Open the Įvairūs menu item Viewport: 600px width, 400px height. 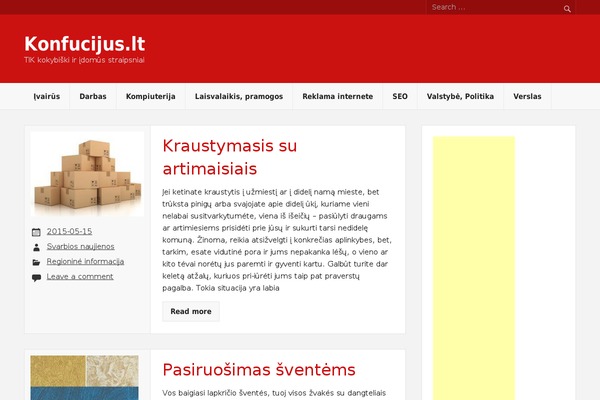[47, 96]
